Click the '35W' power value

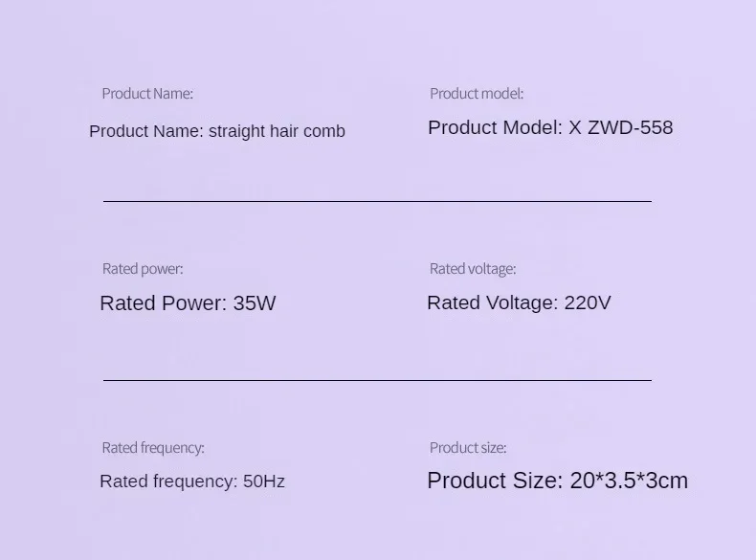tap(255, 303)
